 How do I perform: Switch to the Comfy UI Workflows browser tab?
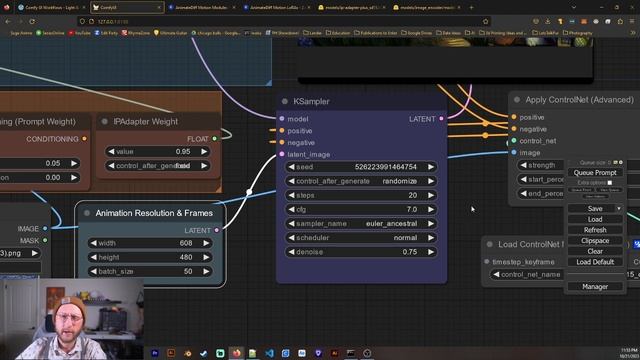click(51, 7)
